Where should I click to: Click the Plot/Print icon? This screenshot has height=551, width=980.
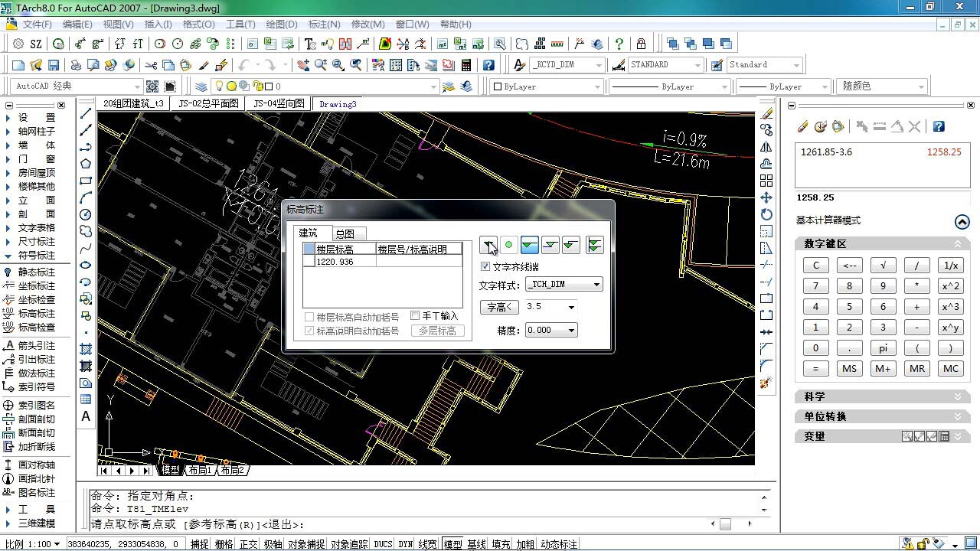(x=76, y=65)
